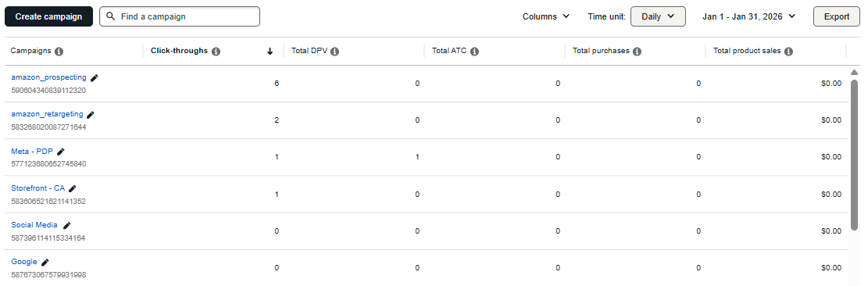This screenshot has height=286, width=868.
Task: Click the $0.00 sales in amazon_prospecting row
Action: (x=831, y=84)
